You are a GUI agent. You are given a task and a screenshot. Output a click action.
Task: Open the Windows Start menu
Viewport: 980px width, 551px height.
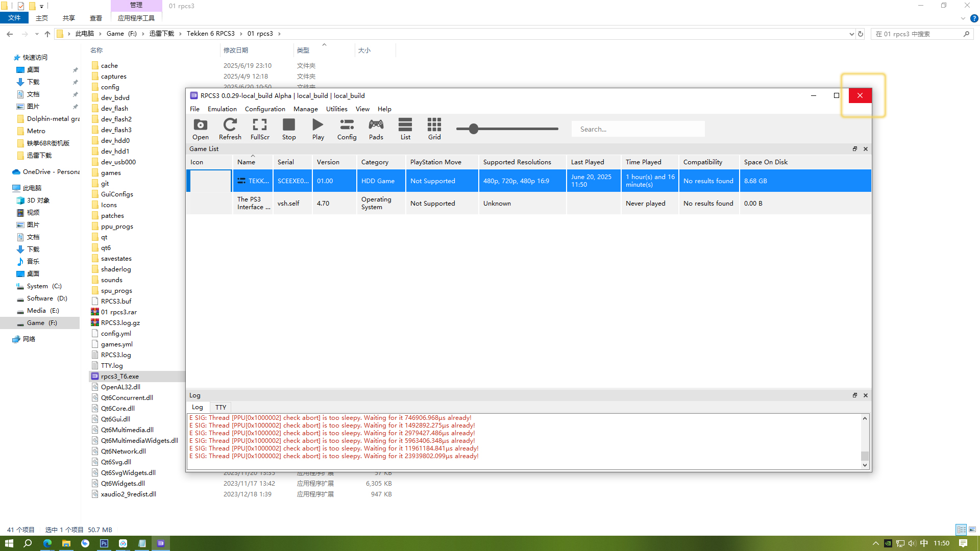point(9,543)
